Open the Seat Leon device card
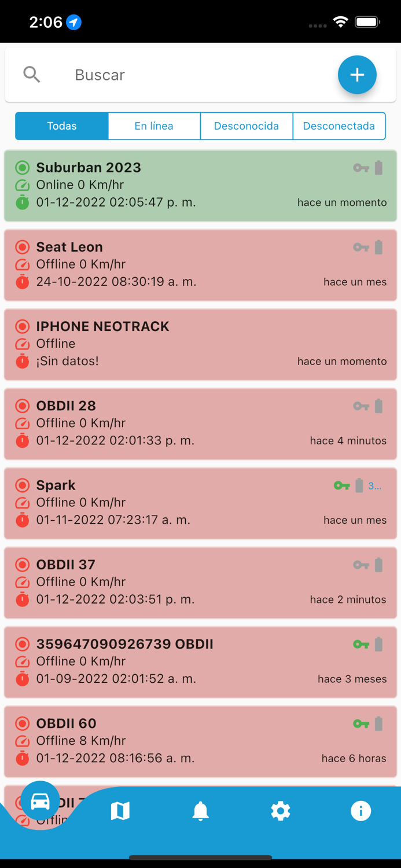Screen dimensions: 401x868 tap(200, 264)
